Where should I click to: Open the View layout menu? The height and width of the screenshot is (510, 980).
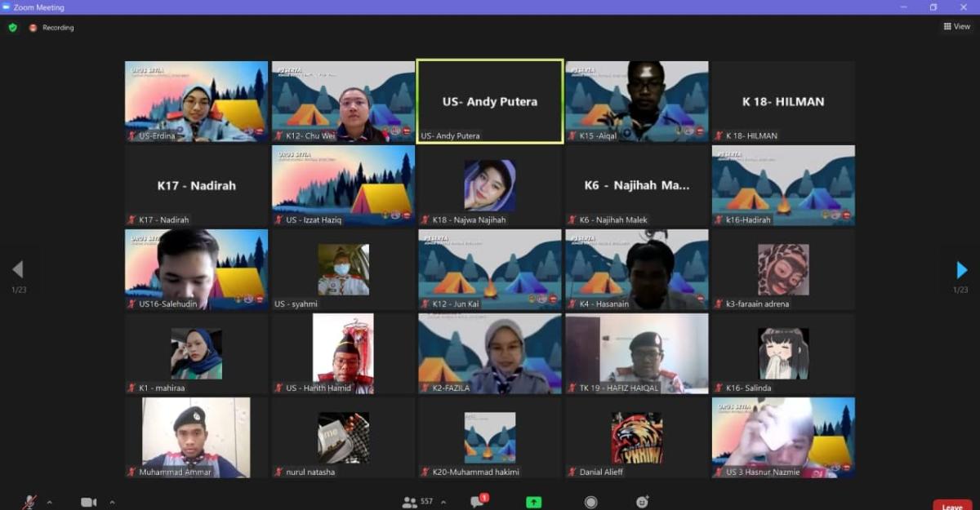(956, 27)
